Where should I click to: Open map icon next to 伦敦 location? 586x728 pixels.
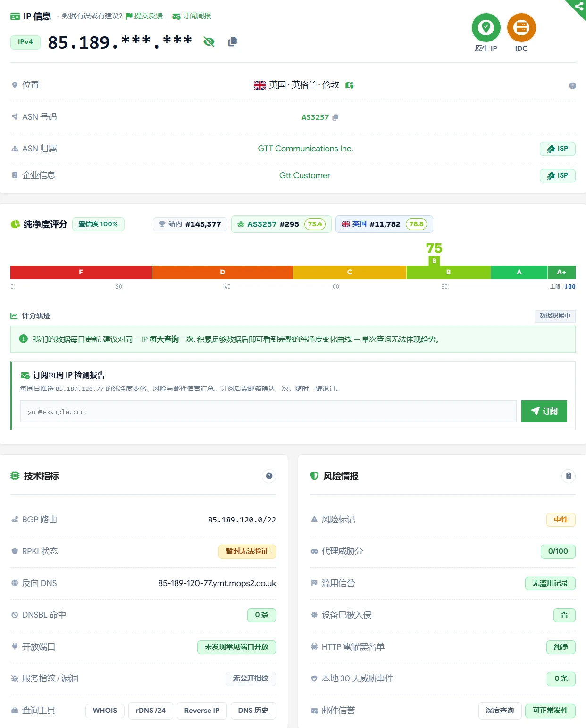tap(350, 85)
